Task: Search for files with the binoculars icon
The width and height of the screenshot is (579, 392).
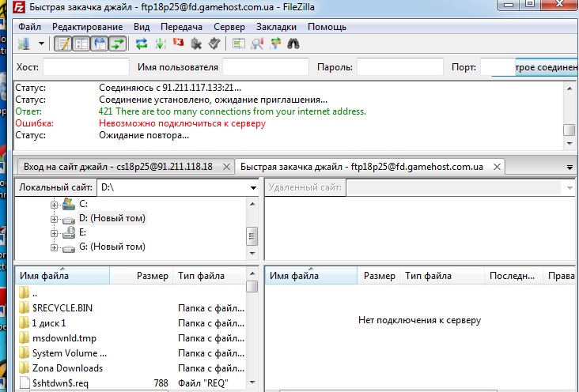Action: coord(293,44)
